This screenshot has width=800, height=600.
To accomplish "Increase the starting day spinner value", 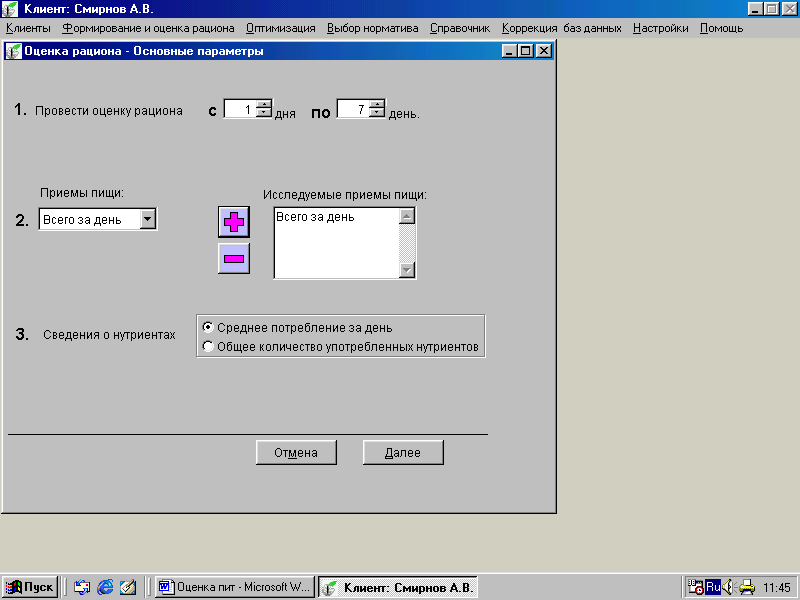I will [264, 104].
